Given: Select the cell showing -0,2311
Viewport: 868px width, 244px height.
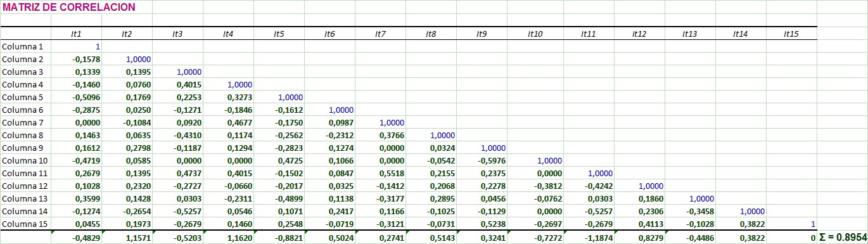Looking at the screenshot, I should tap(228, 198).
